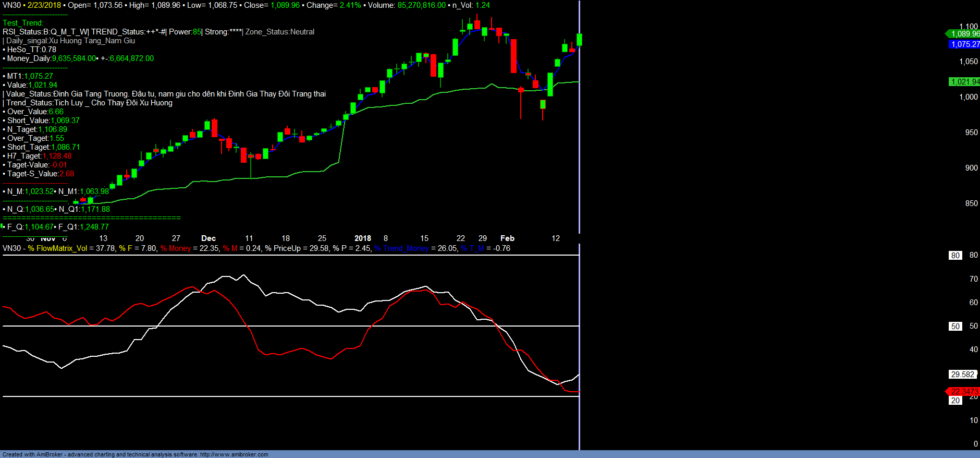
Task: Click the blue % Trend_Money legend label
Action: [x=401, y=248]
